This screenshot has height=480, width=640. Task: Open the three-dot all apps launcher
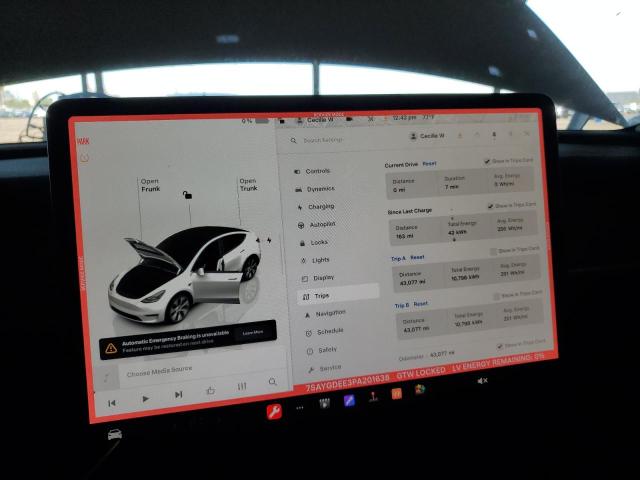pos(300,408)
